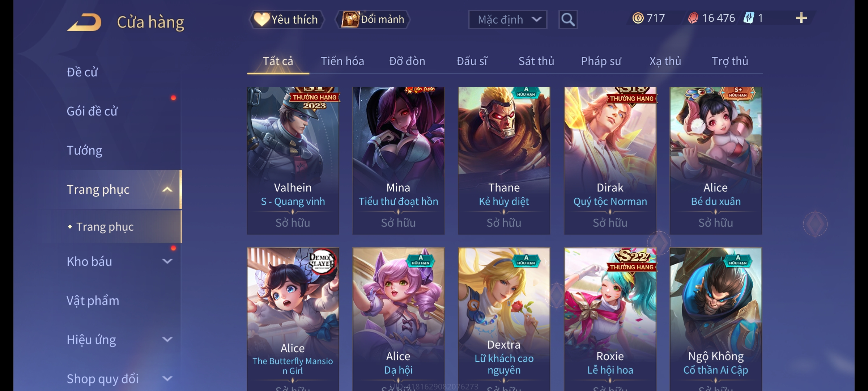Go to Tướng in sidebar
868x391 pixels.
(x=84, y=150)
